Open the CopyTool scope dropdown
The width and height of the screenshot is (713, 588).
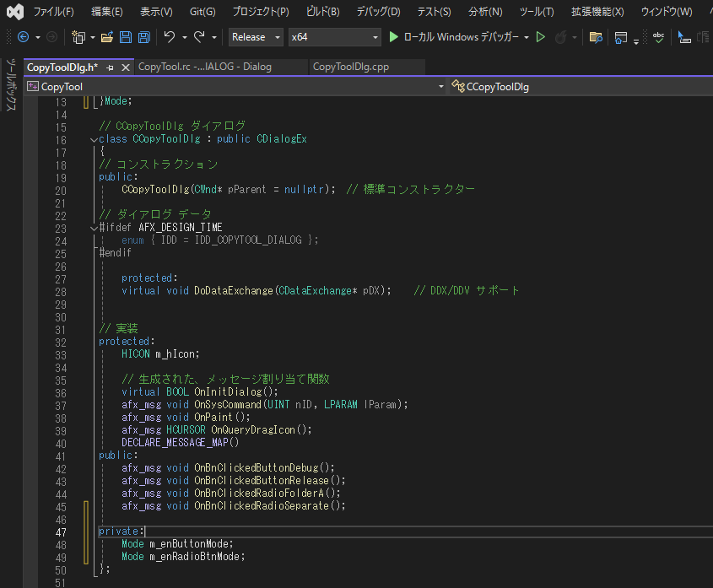(440, 86)
